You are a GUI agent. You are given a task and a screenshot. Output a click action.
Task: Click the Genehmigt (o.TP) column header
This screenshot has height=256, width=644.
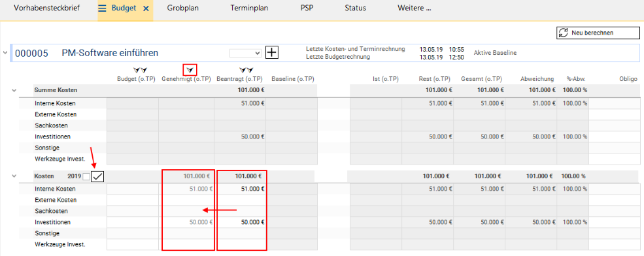(186, 79)
